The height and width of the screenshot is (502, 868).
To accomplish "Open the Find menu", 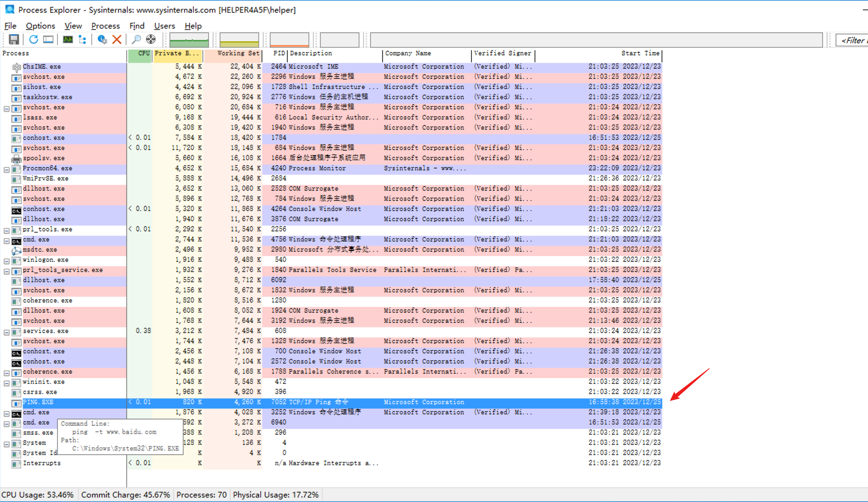I will click(x=137, y=26).
